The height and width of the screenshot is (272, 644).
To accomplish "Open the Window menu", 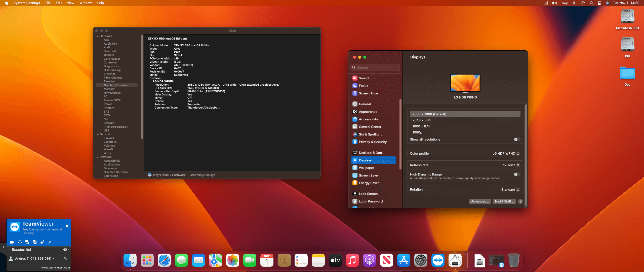I will tap(86, 3).
